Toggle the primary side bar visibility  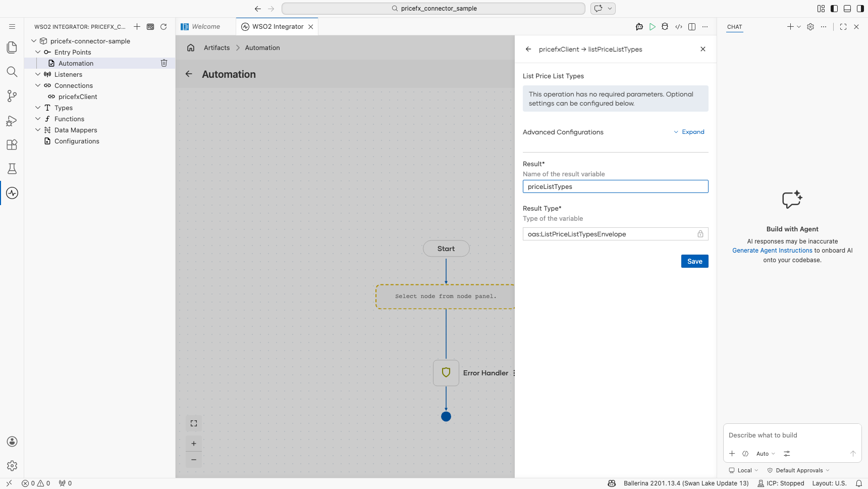(834, 9)
